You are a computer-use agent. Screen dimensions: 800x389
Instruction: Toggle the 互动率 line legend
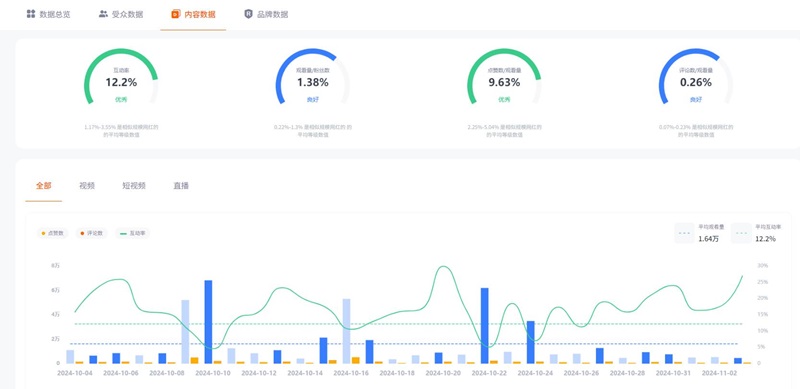point(133,233)
